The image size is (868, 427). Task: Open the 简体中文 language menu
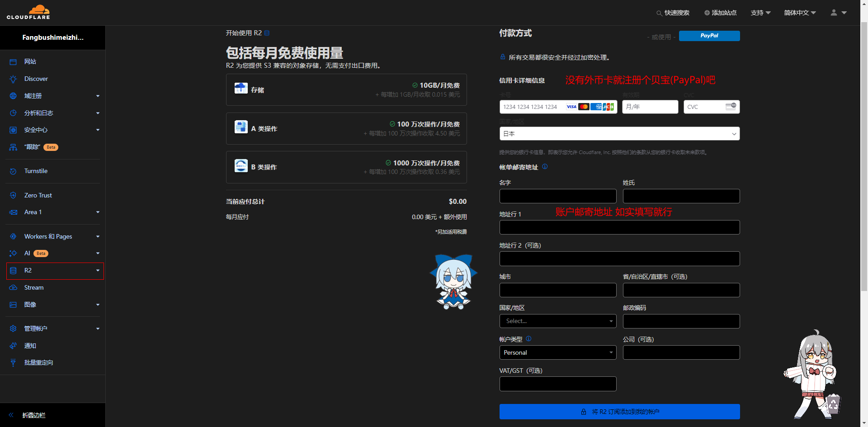pyautogui.click(x=799, y=13)
